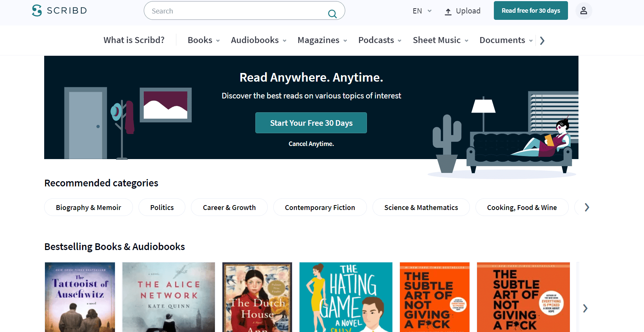Select the Cooking, Food & Wine category
The image size is (644, 332).
pyautogui.click(x=522, y=207)
